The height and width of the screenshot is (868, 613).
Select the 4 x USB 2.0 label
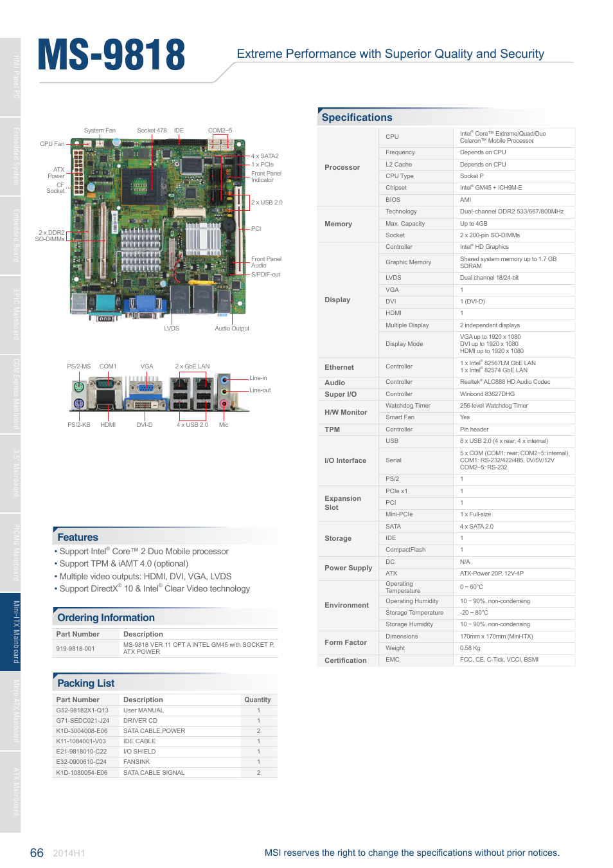192,425
